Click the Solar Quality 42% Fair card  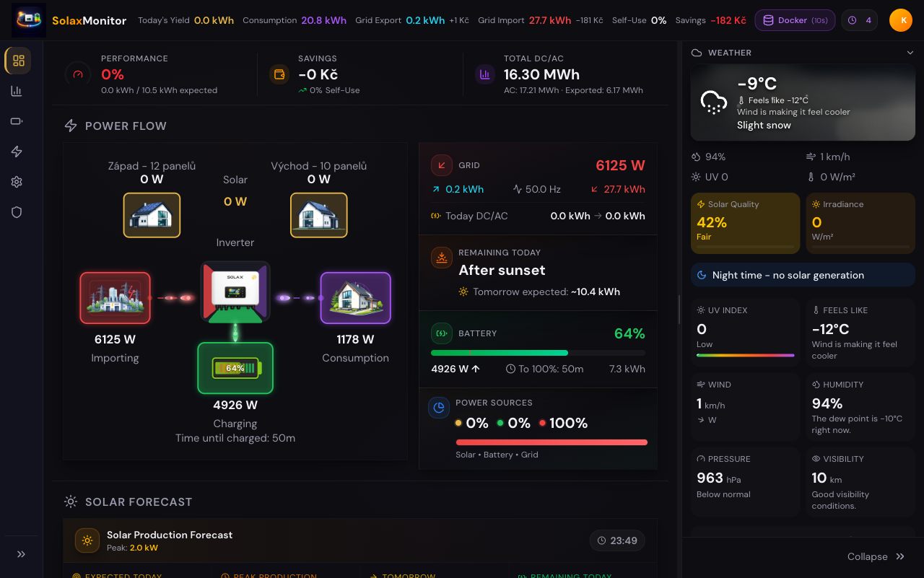pos(745,222)
